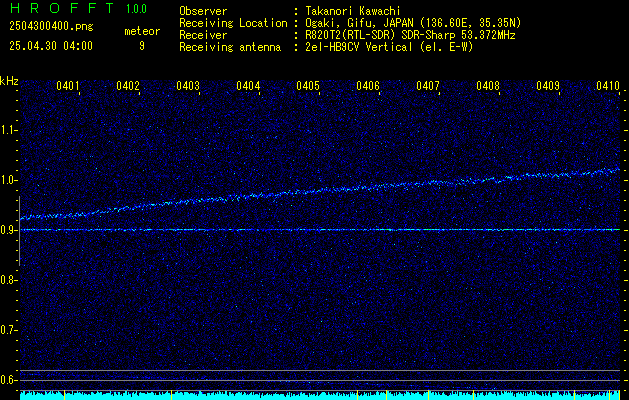Click the 0407 time marker
The image size is (629, 400).
[x=428, y=86]
